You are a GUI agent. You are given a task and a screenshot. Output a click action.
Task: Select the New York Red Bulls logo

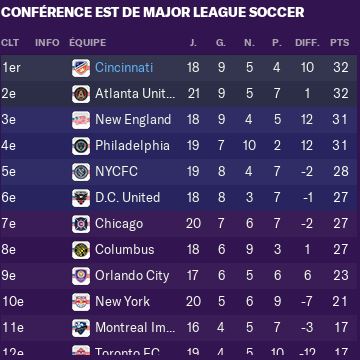click(81, 302)
